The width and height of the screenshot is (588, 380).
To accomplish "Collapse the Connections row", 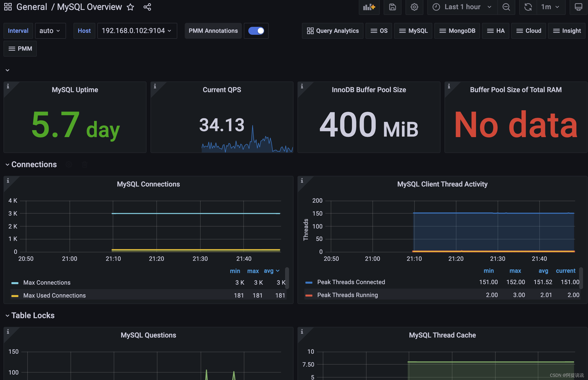I will click(x=7, y=165).
